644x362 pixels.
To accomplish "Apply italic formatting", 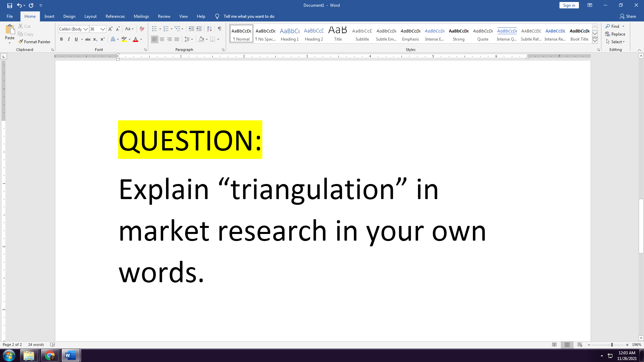I will coord(69,39).
